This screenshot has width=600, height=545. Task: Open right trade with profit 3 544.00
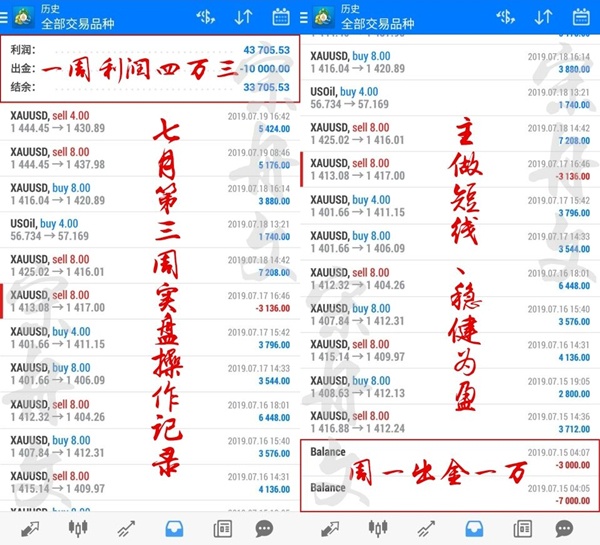point(450,242)
